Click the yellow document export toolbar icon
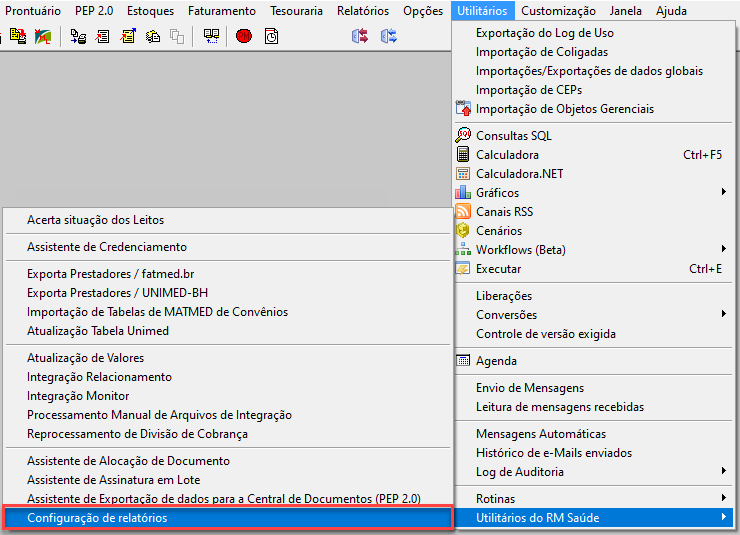Viewport: 740px width, 535px height. click(x=17, y=36)
